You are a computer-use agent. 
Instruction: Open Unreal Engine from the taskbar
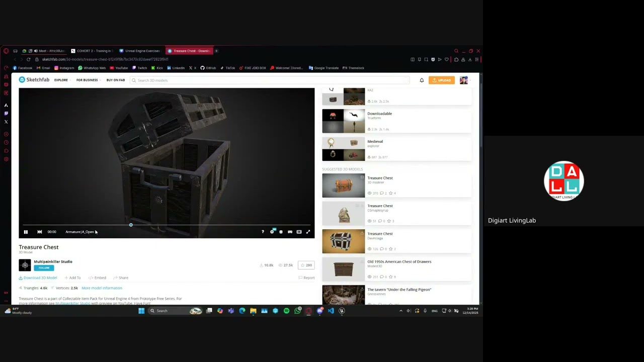[342, 311]
